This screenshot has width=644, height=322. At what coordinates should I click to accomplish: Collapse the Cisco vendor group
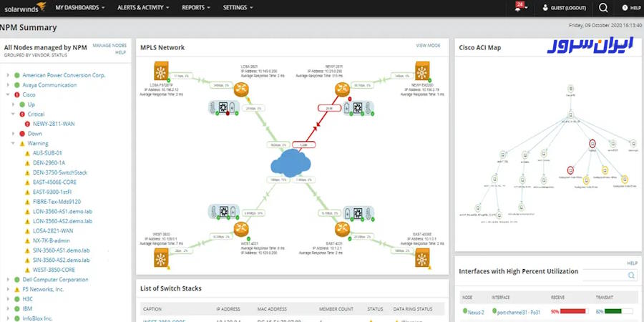[7, 95]
